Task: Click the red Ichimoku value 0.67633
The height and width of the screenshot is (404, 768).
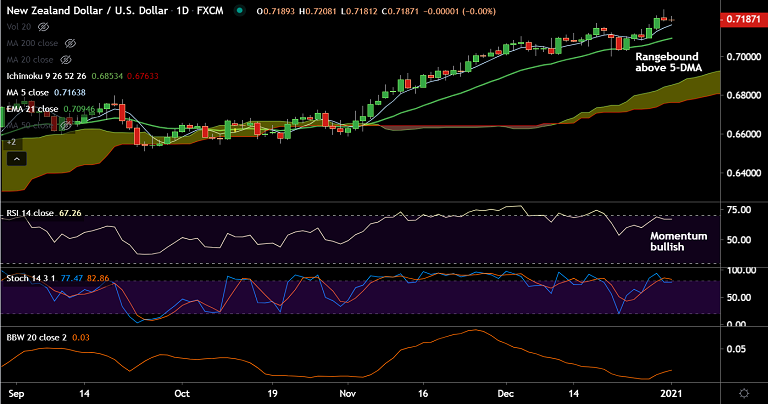Action: [x=143, y=76]
